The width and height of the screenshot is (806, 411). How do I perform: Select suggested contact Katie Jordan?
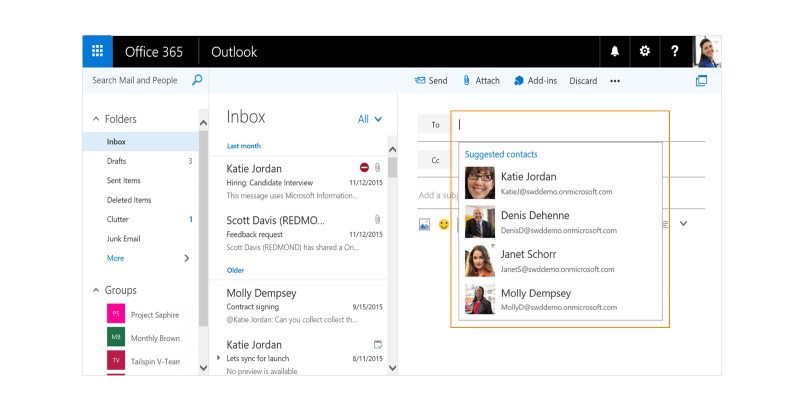[560, 183]
